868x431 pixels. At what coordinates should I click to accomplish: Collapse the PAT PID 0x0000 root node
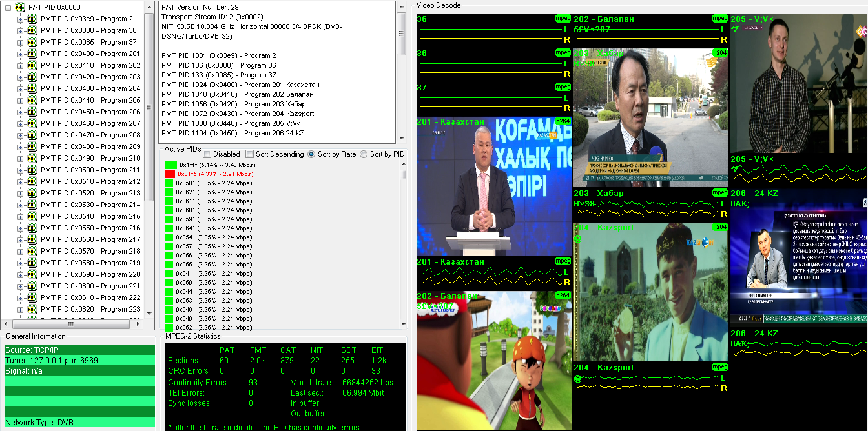click(8, 7)
